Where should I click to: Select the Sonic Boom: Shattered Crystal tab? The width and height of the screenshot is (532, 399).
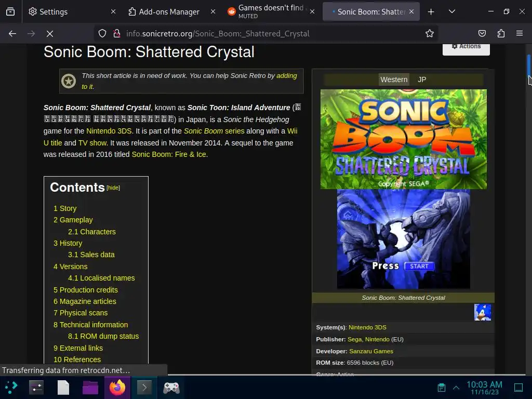(370, 12)
